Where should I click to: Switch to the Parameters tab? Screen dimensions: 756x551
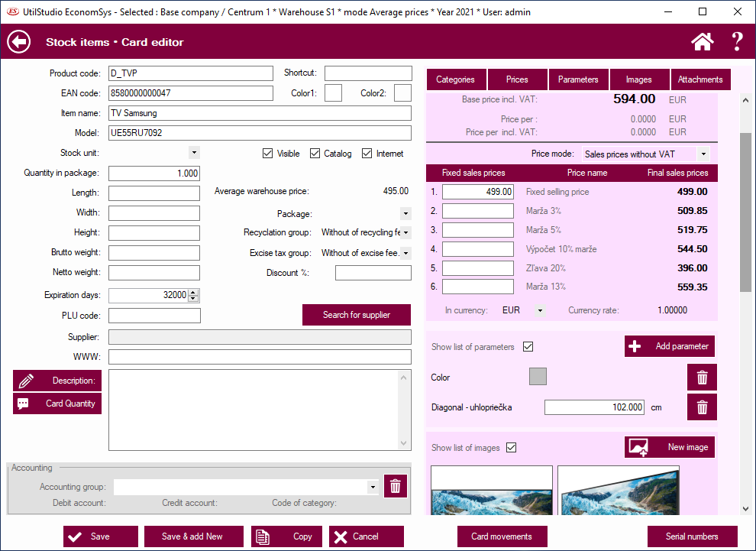579,79
